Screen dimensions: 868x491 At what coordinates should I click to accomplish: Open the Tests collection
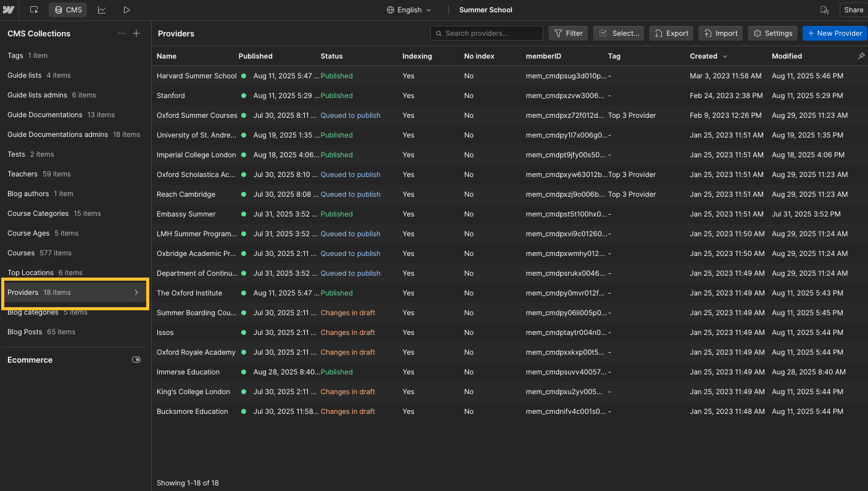click(x=75, y=154)
